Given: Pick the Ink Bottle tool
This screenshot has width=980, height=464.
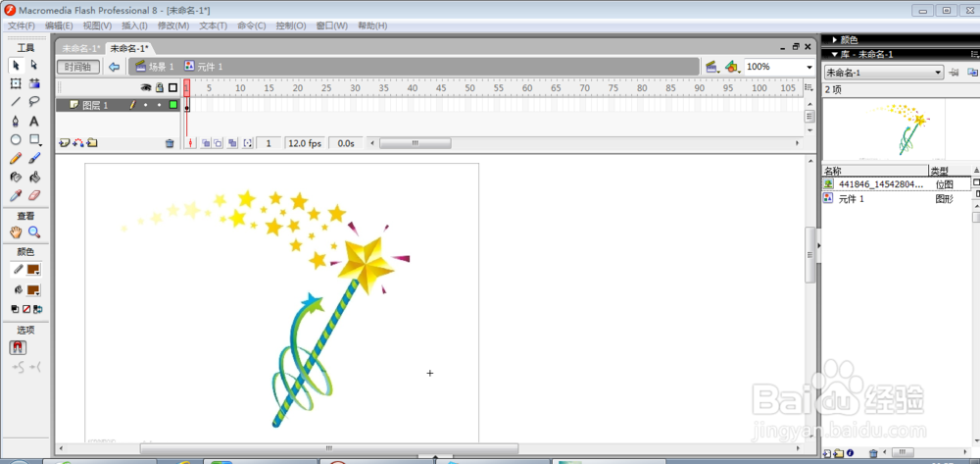Looking at the screenshot, I should tap(17, 177).
